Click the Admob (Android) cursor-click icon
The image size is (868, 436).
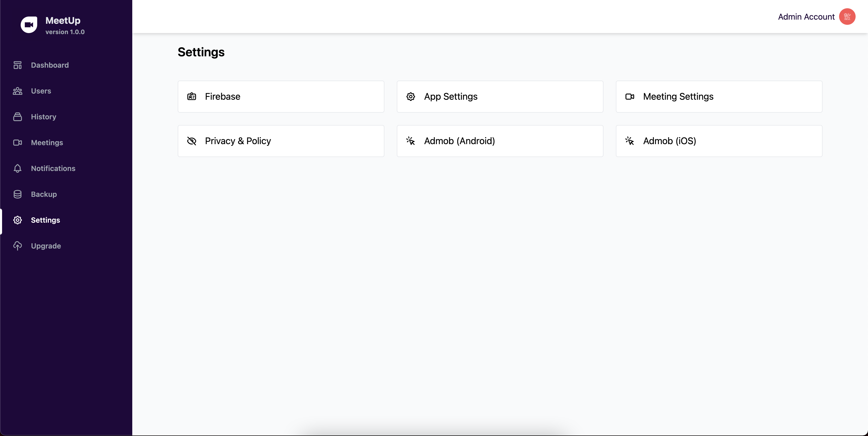coord(410,141)
